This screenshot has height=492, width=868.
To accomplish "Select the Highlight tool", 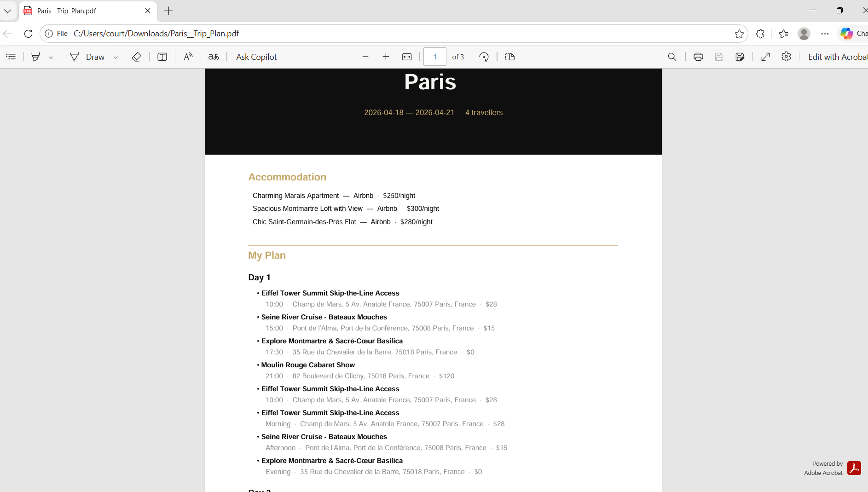I will 35,57.
